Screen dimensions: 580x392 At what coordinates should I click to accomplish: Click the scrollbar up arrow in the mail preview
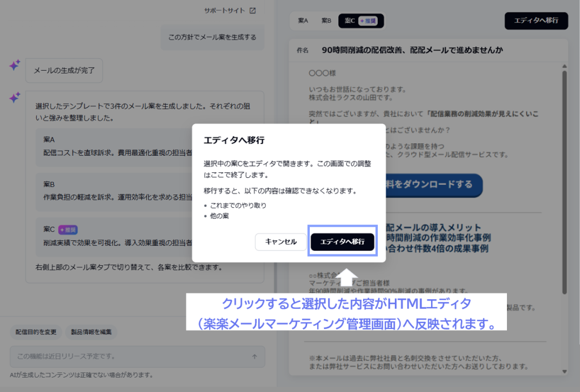point(565,66)
